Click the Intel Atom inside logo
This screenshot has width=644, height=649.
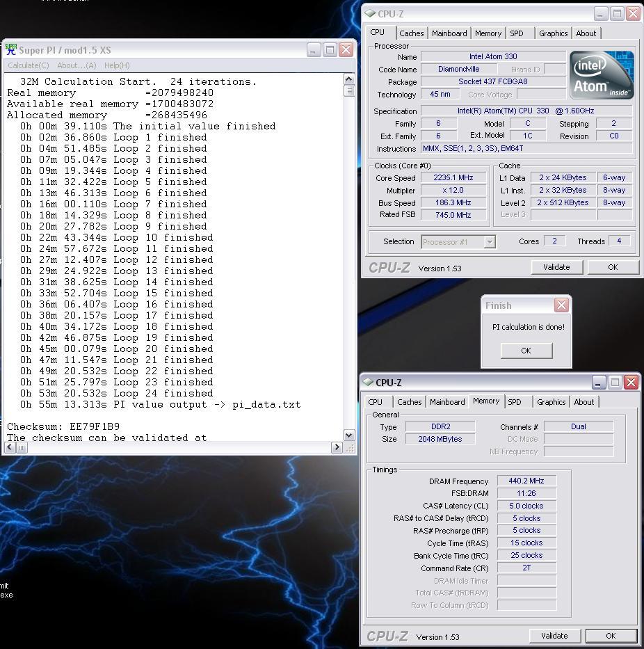[x=602, y=75]
